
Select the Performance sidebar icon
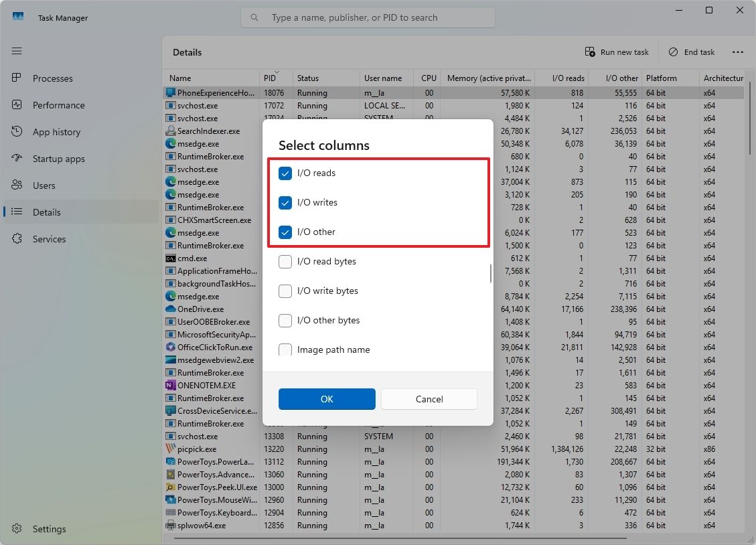16,105
